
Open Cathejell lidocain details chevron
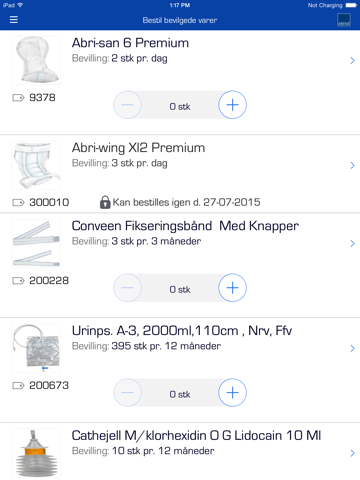[x=352, y=453]
